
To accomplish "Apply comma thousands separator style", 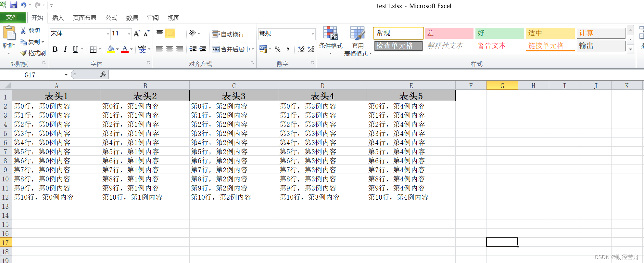I will pyautogui.click(x=288, y=49).
